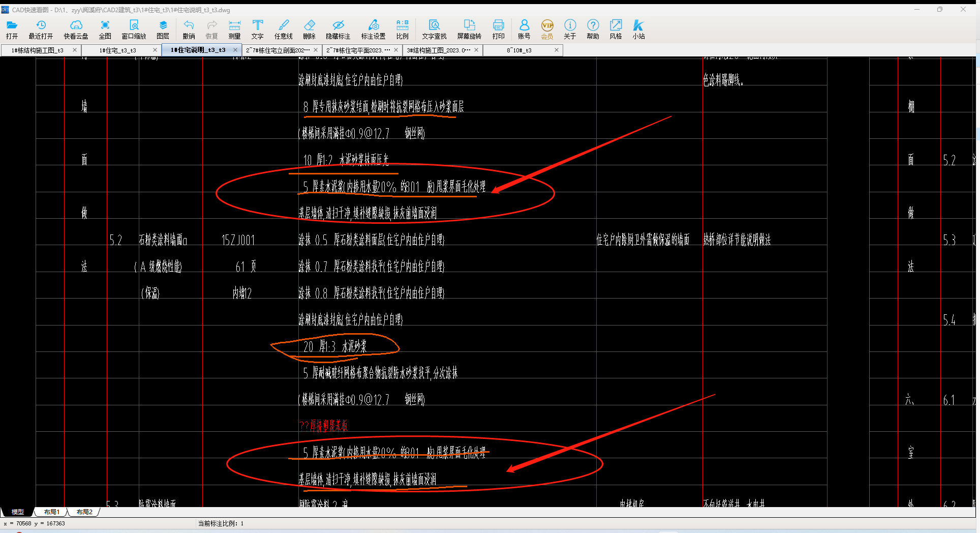Click the 打开 (Open) toolbar icon
This screenshot has width=980, height=533.
[12, 29]
